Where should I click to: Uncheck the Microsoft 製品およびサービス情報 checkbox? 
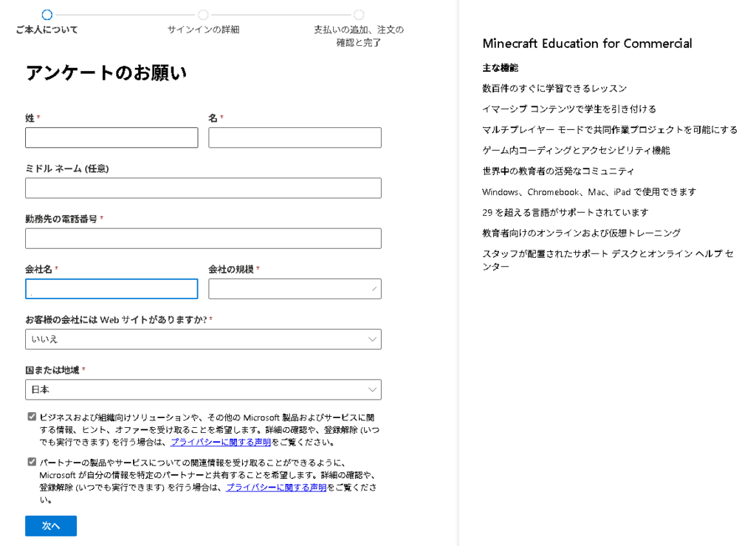point(32,417)
